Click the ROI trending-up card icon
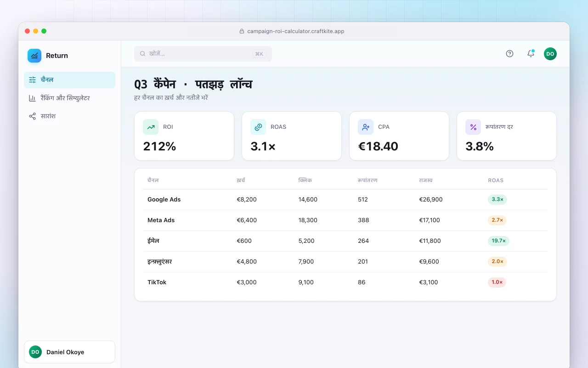Viewport: 588px width, 368px height. tap(151, 127)
